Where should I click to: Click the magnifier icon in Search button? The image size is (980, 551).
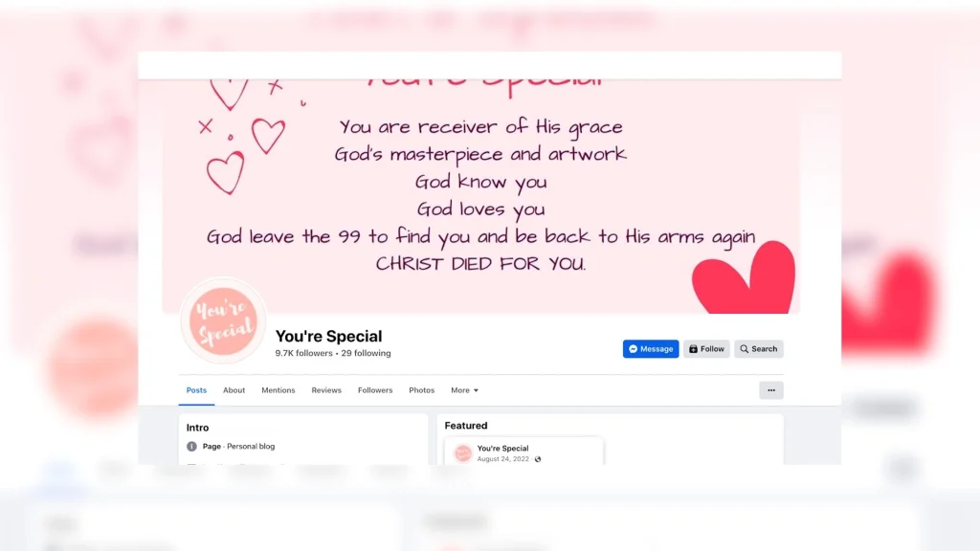click(x=744, y=349)
